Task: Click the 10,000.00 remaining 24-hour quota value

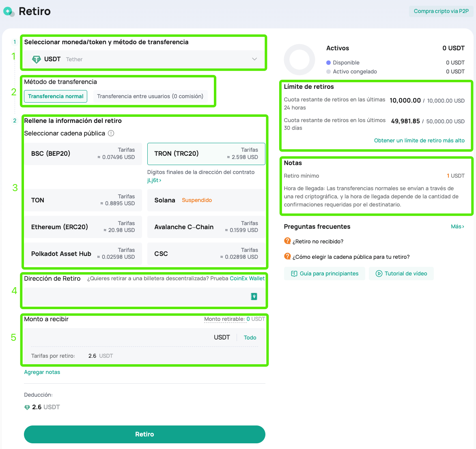Action: pyautogui.click(x=405, y=101)
